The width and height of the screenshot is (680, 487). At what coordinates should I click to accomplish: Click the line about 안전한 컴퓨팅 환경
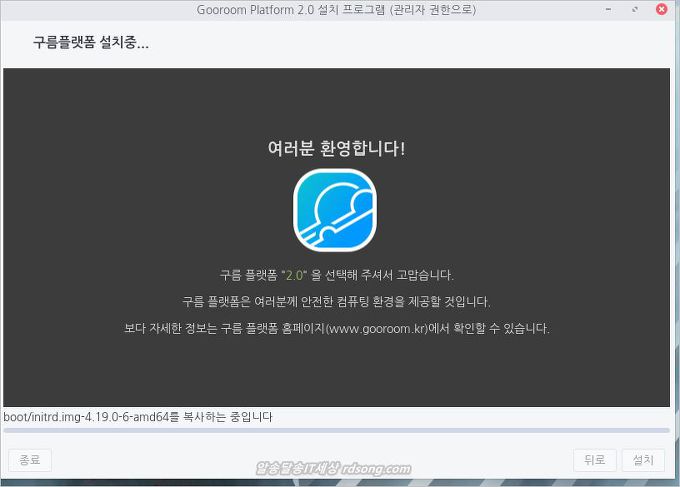(337, 301)
